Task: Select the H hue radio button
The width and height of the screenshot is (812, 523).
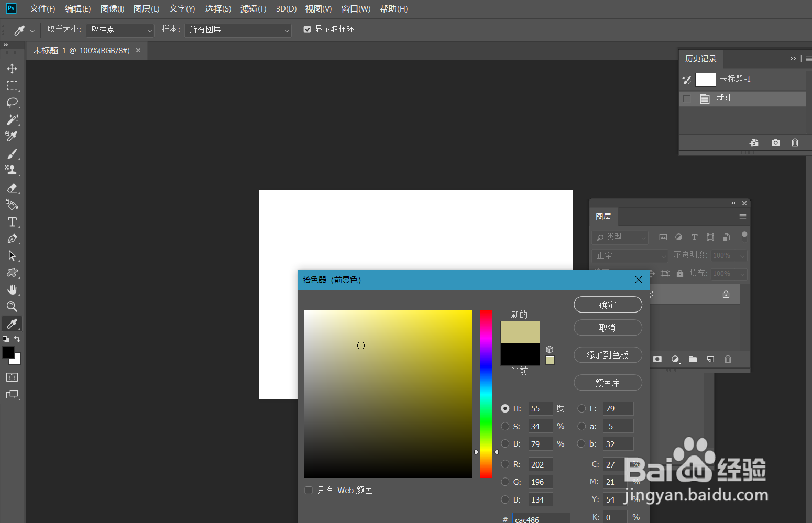Action: [505, 408]
